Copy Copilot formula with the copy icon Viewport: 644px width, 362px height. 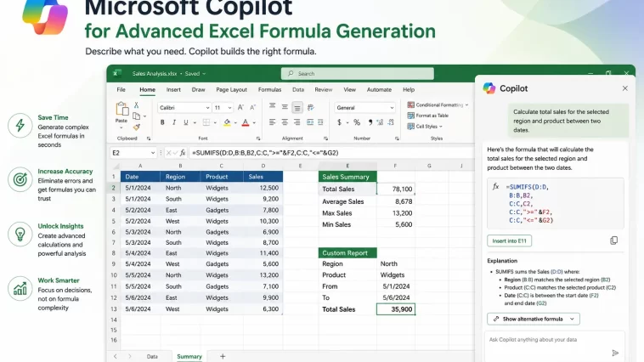[x=613, y=240]
